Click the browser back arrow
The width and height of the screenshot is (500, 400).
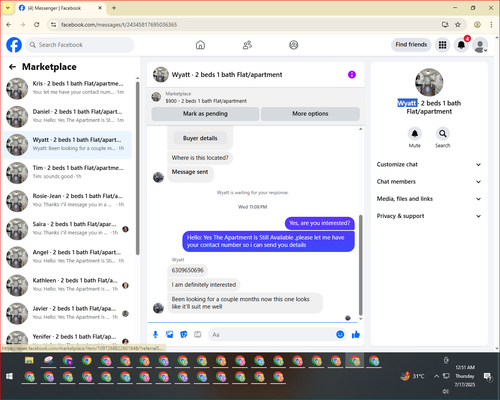9,24
